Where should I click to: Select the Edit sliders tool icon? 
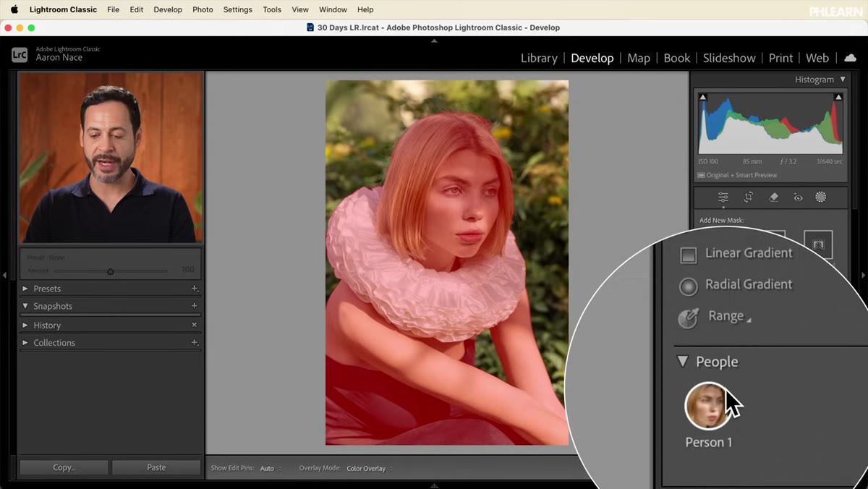[x=723, y=197]
